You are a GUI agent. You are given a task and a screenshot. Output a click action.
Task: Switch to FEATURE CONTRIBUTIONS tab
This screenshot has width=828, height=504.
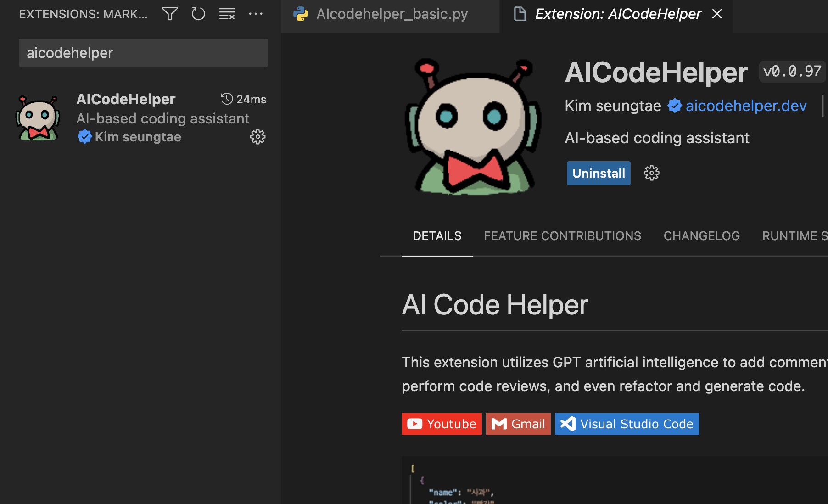[x=562, y=236]
